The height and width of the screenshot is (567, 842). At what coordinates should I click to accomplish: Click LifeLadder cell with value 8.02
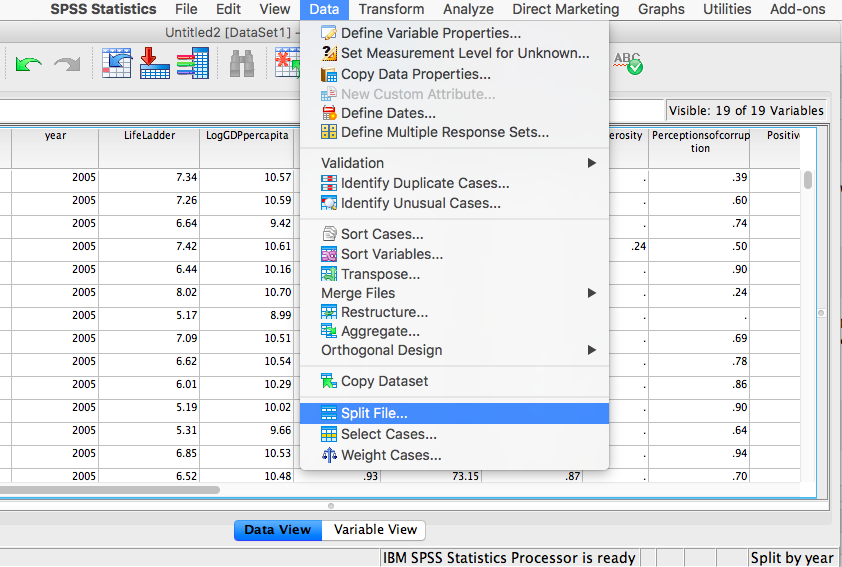[x=149, y=293]
